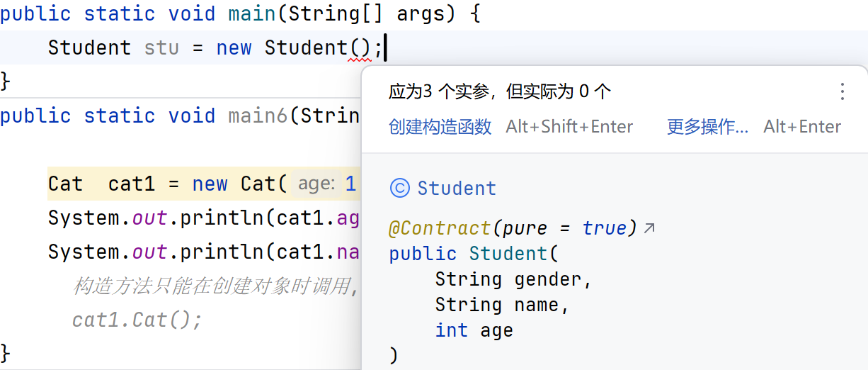Click the 创建构造函数 quick-fix link
Viewport: 868px width, 370px height.
[x=440, y=127]
